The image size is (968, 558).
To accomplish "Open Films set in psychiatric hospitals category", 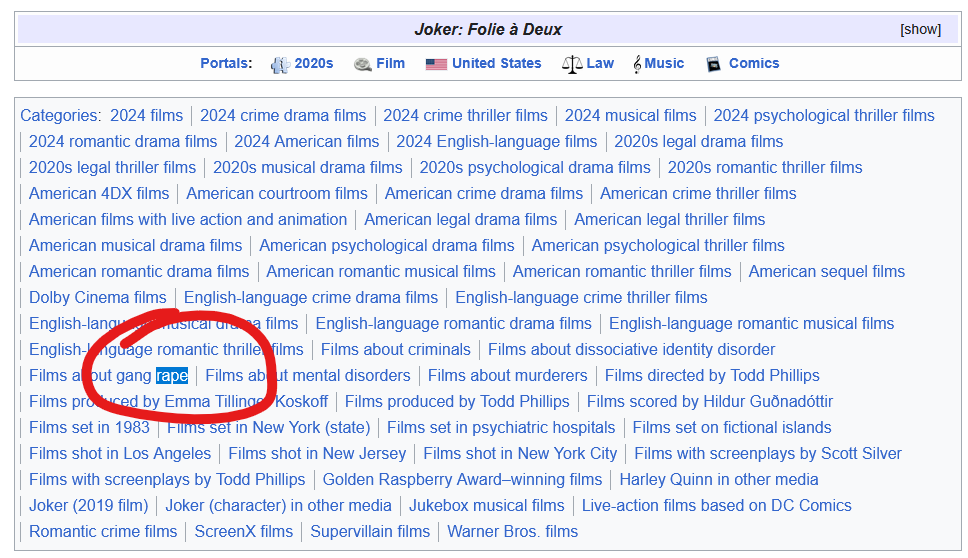I will [501, 427].
